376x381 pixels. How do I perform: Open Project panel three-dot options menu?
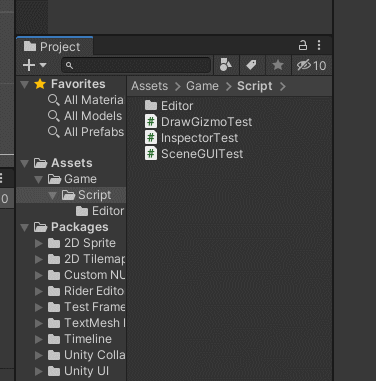(319, 45)
